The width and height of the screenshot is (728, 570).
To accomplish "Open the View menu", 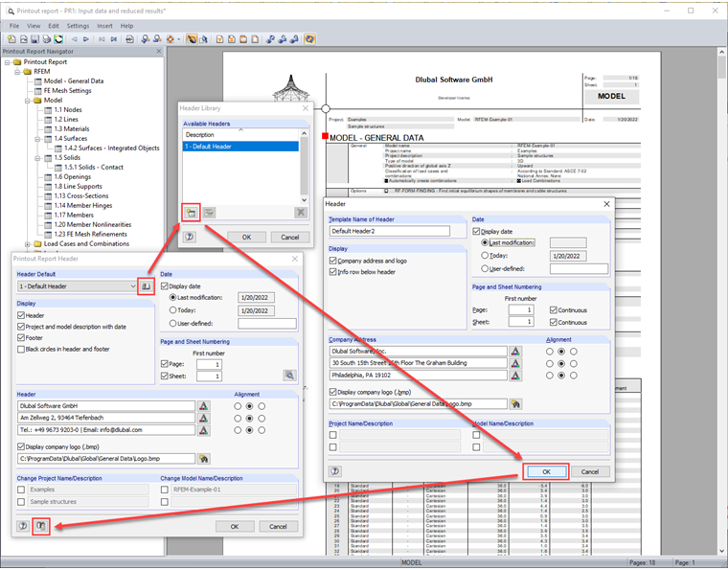I will (34, 26).
